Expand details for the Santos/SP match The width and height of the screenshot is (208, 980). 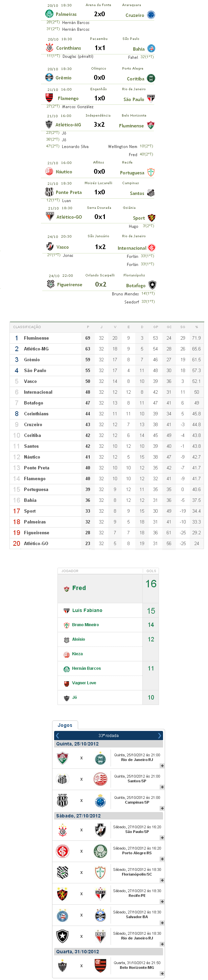click(x=162, y=787)
